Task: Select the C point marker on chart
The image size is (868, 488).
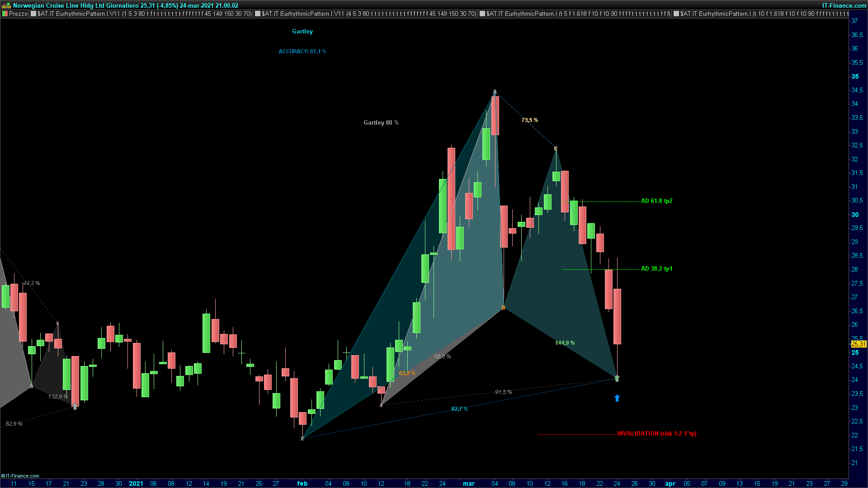Action: [556, 148]
